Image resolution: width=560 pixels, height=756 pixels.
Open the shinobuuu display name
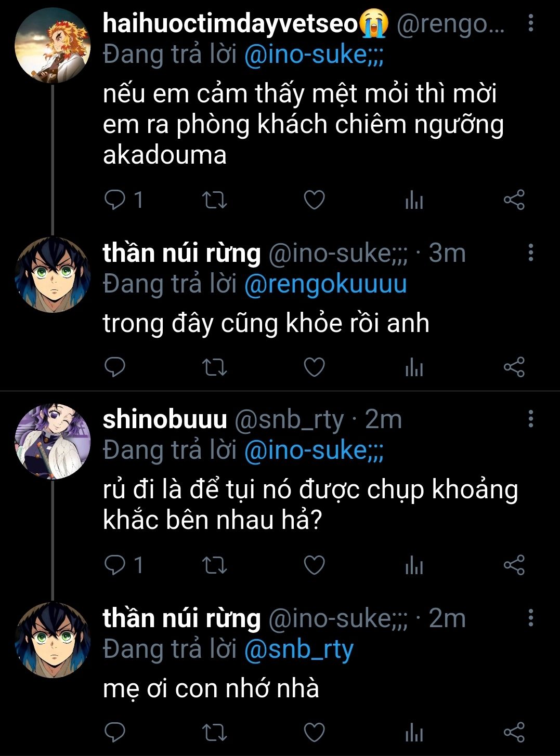[x=165, y=419]
